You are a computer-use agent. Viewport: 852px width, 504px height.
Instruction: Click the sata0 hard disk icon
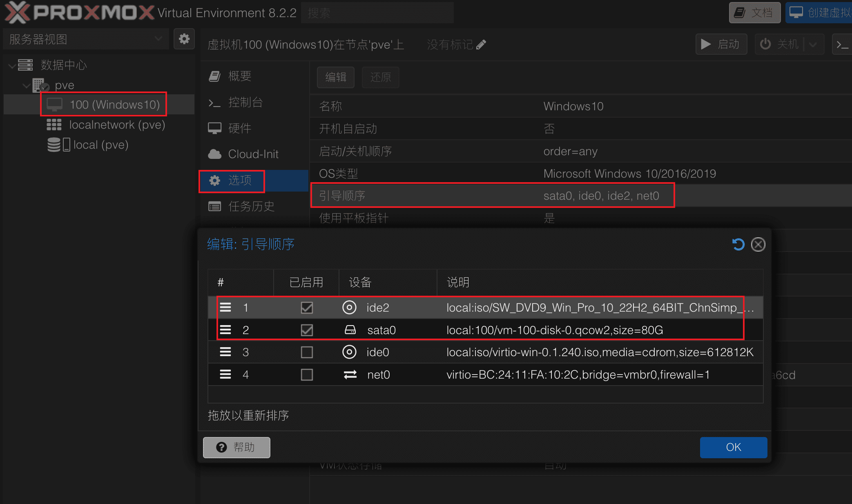pyautogui.click(x=350, y=330)
